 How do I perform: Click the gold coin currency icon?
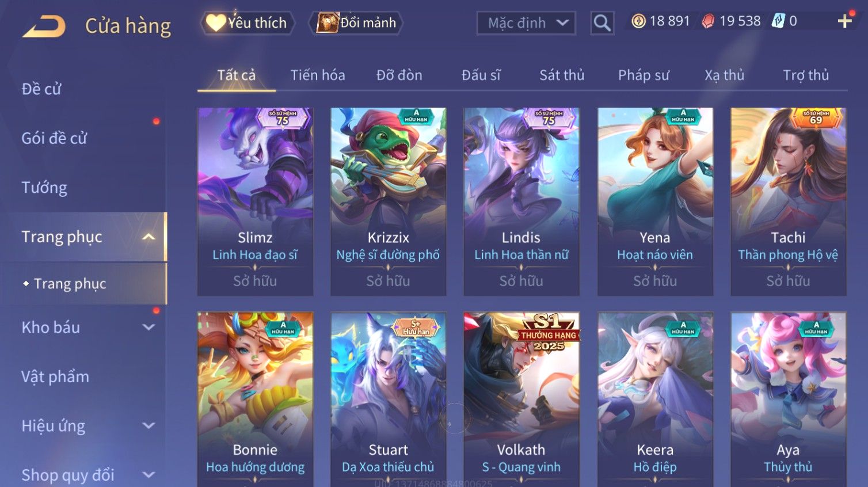[x=638, y=21]
